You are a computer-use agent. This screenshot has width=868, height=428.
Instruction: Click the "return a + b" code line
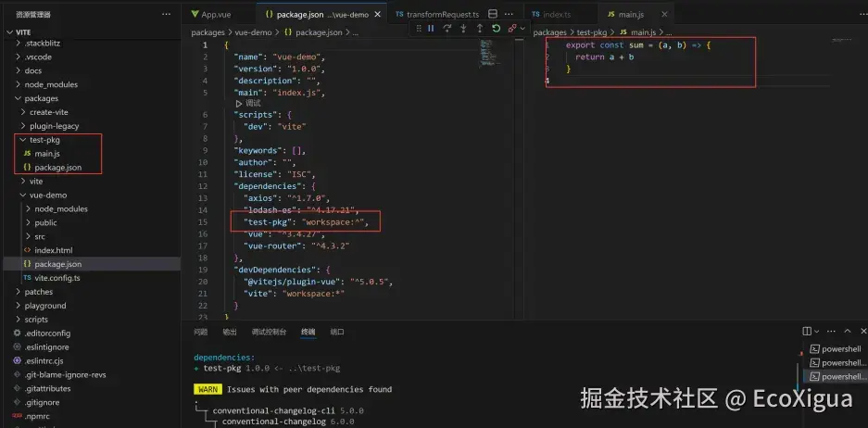pyautogui.click(x=605, y=57)
